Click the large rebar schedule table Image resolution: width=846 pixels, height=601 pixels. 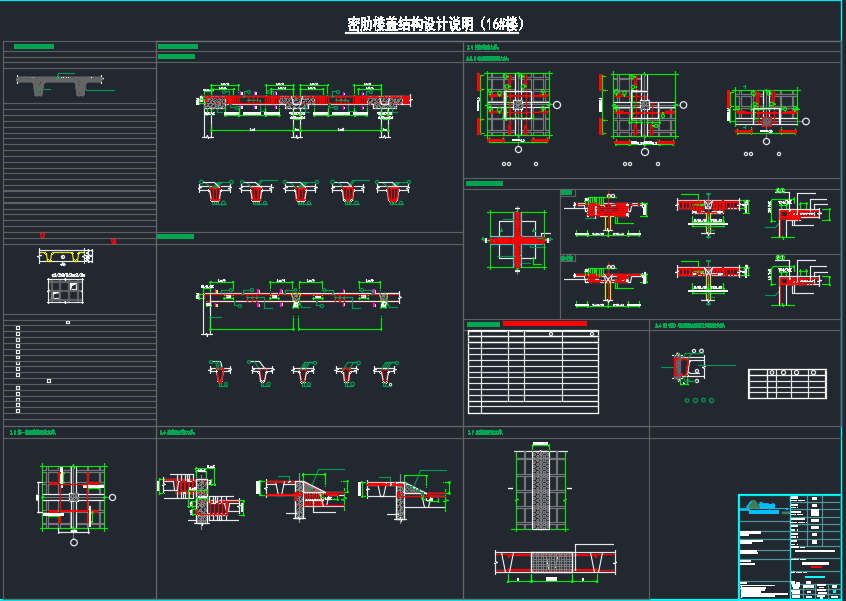[533, 372]
